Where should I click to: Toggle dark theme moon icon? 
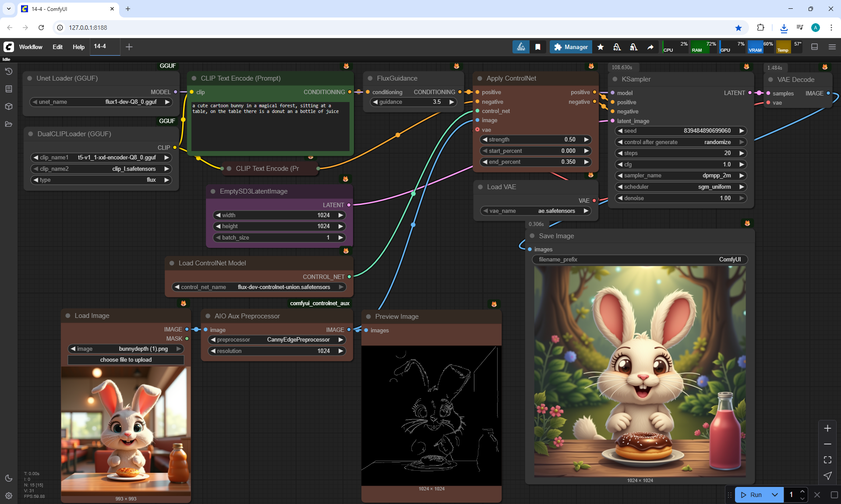(8, 478)
